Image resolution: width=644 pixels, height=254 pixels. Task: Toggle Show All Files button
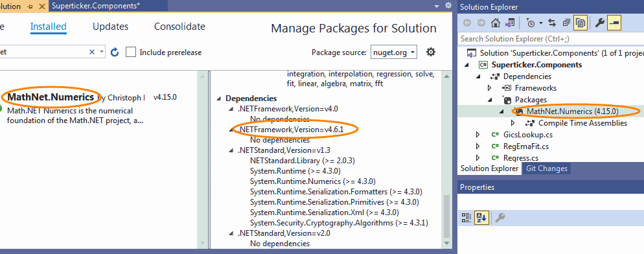(x=581, y=23)
